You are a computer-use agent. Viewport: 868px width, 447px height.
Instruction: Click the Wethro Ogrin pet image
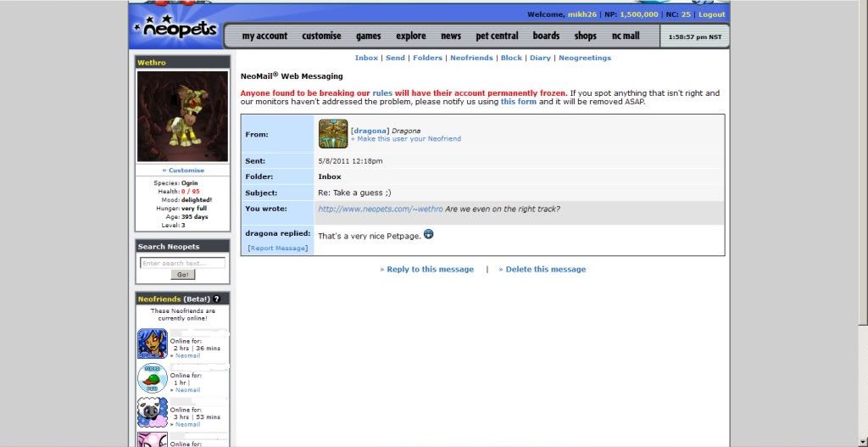pos(183,115)
